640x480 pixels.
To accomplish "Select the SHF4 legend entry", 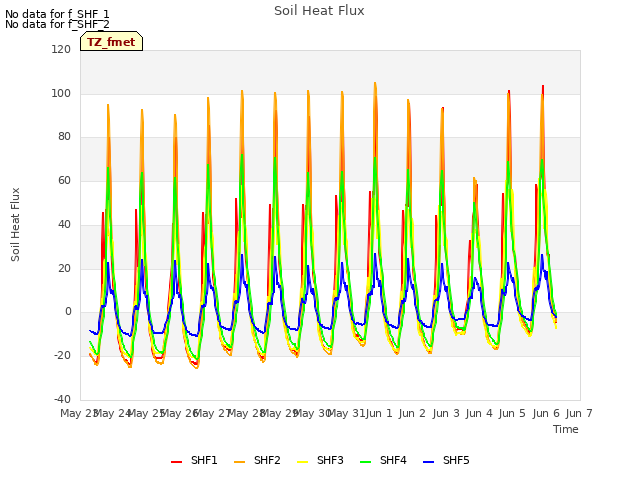I will tap(383, 460).
